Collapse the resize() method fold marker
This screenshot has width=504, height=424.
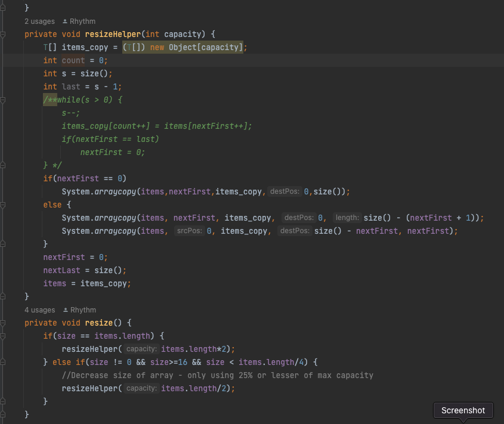point(3,323)
